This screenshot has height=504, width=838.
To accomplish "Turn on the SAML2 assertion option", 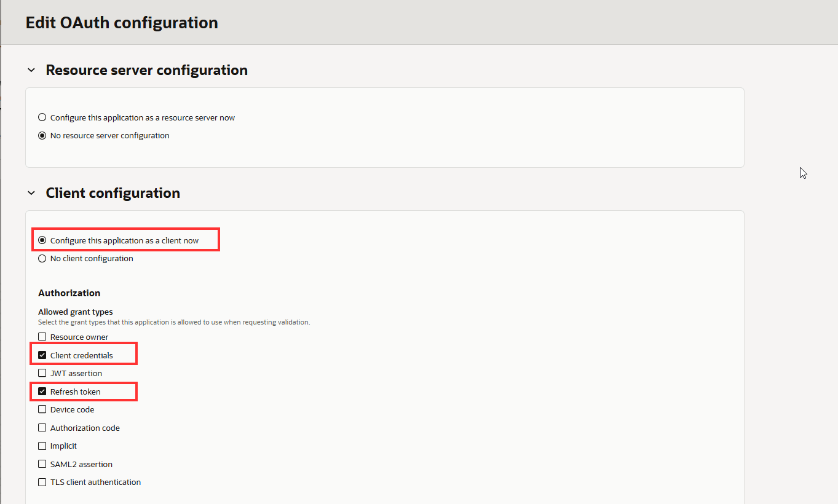I will point(42,464).
